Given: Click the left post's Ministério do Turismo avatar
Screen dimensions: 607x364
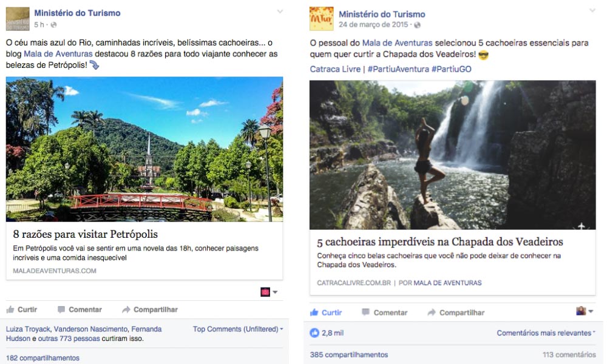Looking at the screenshot, I should pos(18,19).
